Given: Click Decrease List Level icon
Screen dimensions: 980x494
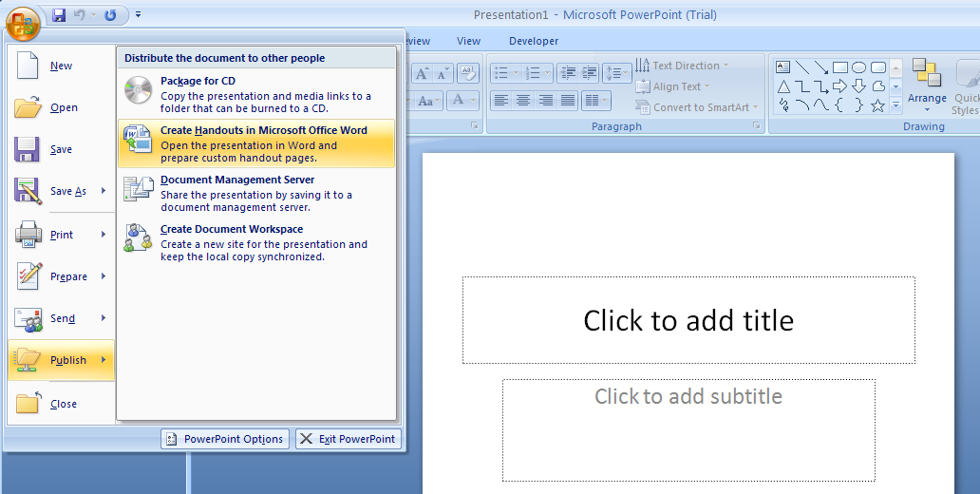Looking at the screenshot, I should 567,74.
